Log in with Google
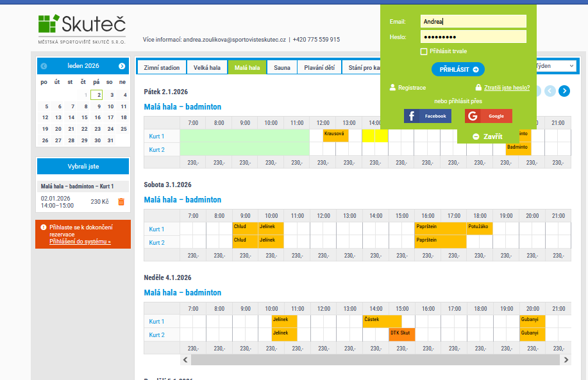 (x=488, y=116)
